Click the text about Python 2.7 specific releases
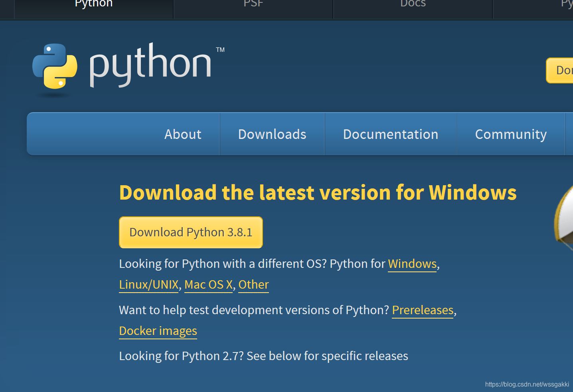The image size is (573, 392). pyautogui.click(x=263, y=356)
